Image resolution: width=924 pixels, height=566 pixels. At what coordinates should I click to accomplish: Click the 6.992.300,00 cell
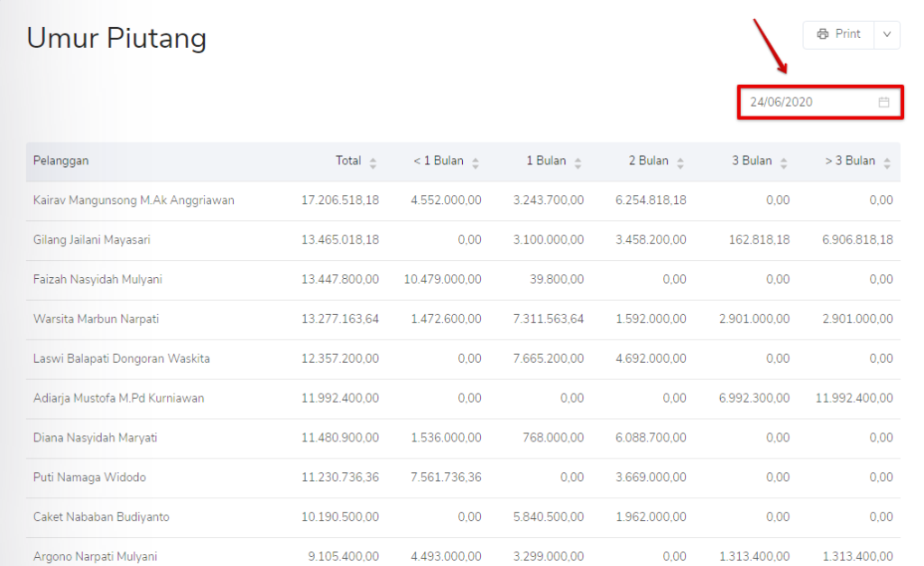[x=754, y=398]
